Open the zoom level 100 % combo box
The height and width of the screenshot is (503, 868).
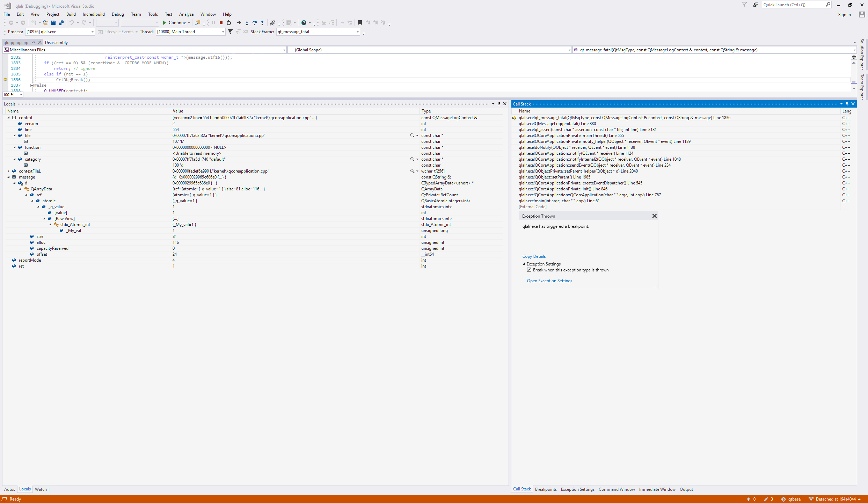click(x=21, y=95)
